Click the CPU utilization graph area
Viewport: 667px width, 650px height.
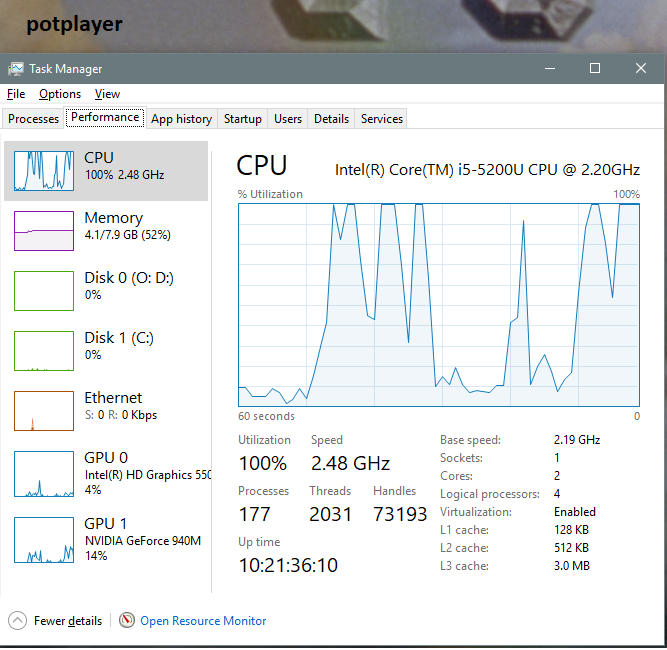(x=439, y=305)
